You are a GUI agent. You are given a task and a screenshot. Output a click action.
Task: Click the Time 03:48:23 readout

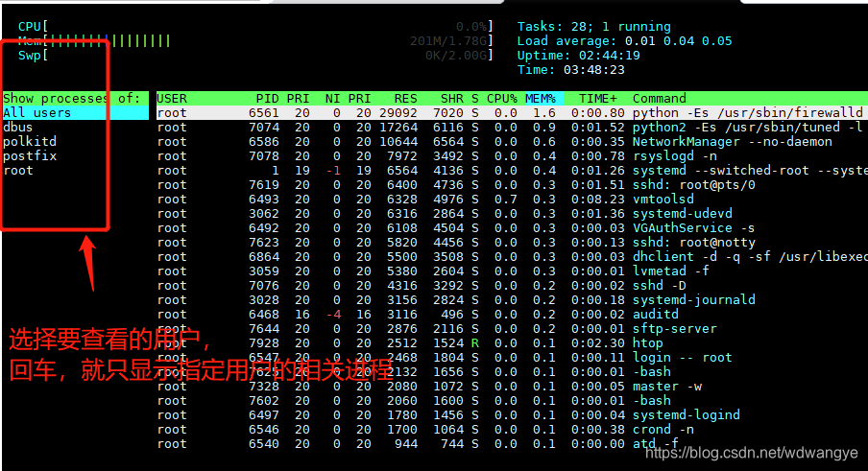[x=570, y=70]
